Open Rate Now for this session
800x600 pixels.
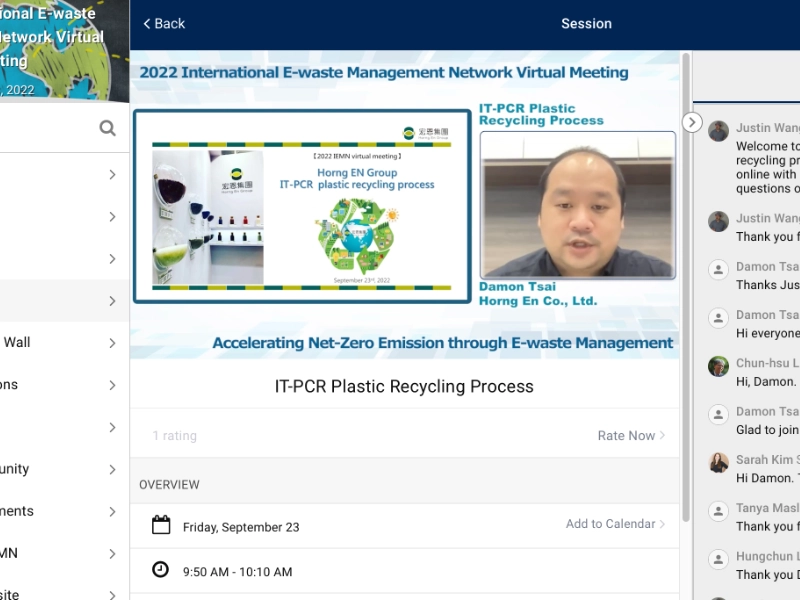pyautogui.click(x=630, y=435)
